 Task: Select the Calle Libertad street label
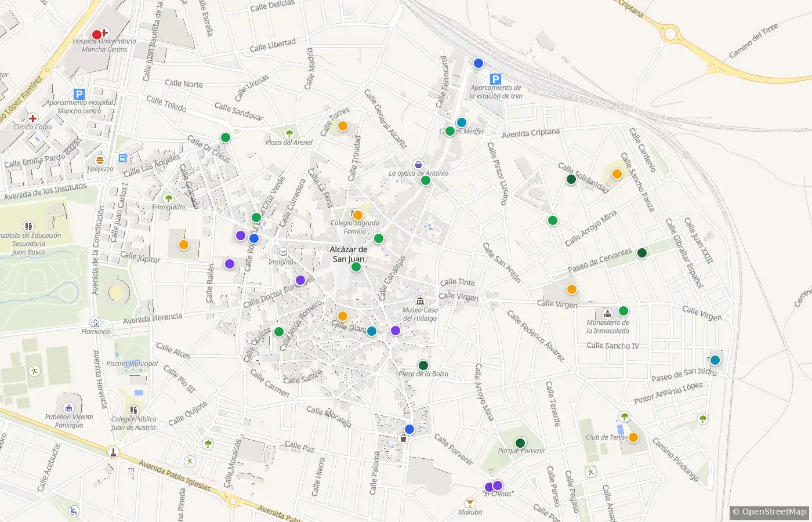[273, 45]
